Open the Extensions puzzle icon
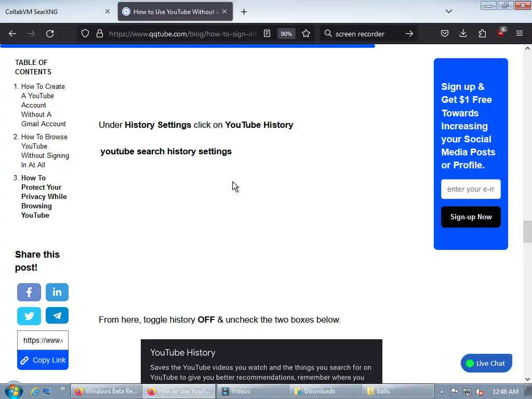 point(482,34)
